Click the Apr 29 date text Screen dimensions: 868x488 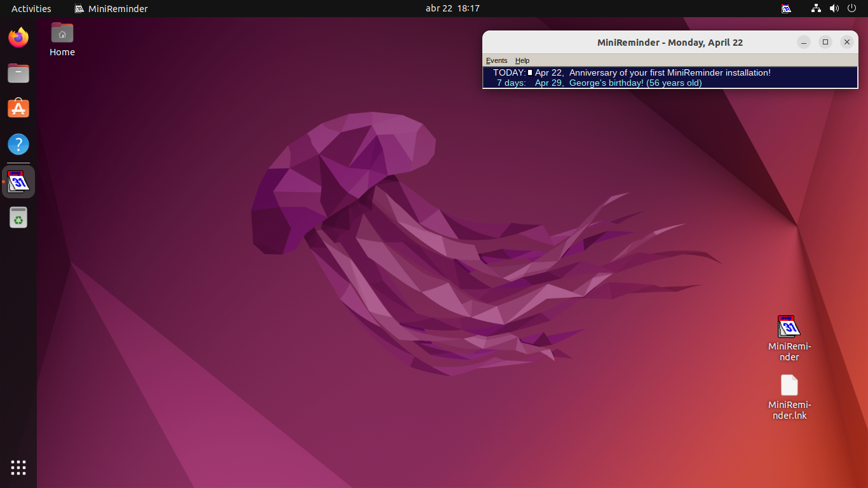tap(549, 83)
